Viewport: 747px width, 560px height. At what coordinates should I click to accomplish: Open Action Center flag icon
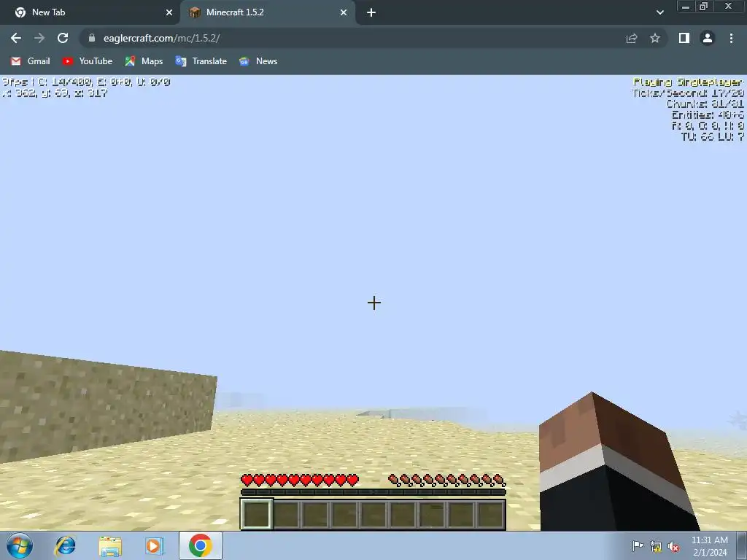click(638, 546)
